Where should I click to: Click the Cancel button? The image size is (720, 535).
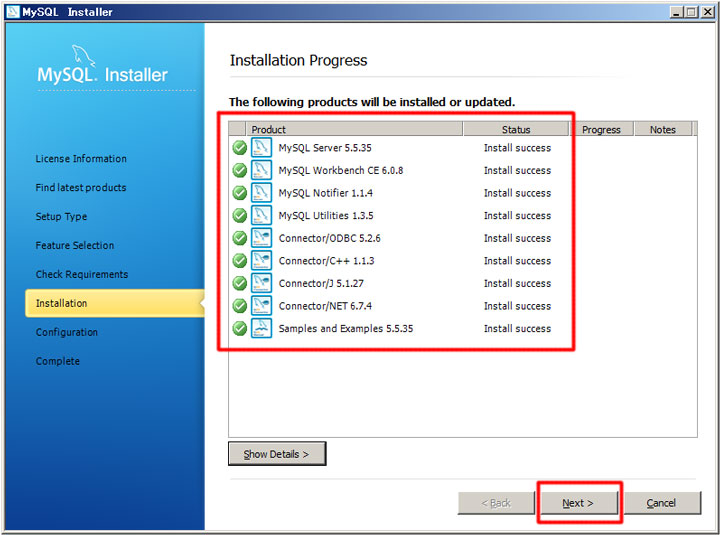662,503
